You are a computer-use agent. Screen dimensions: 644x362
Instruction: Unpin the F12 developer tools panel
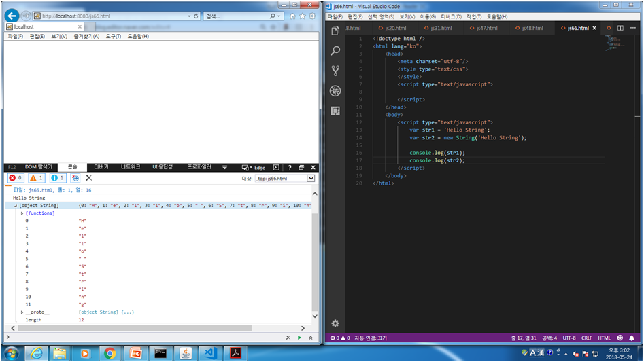(301, 167)
